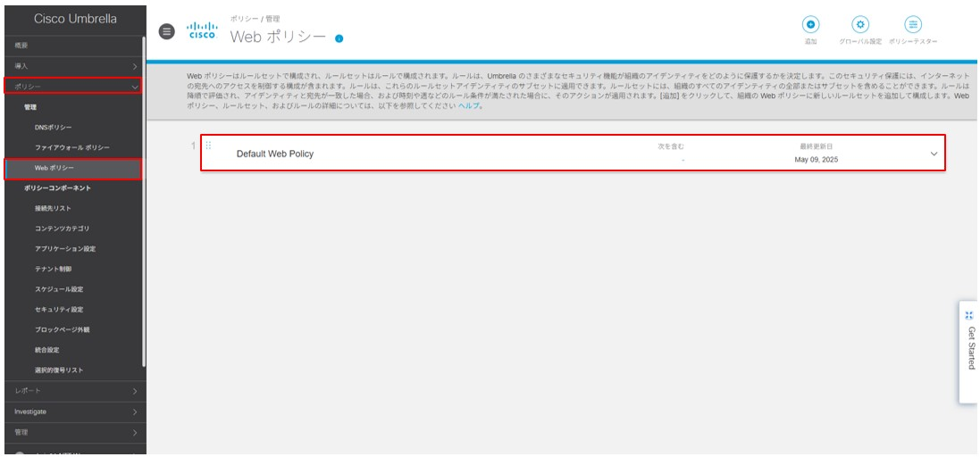Image resolution: width=980 pixels, height=457 pixels.
Task: Open 選択的復号リスト in sidebar
Action: click(59, 370)
